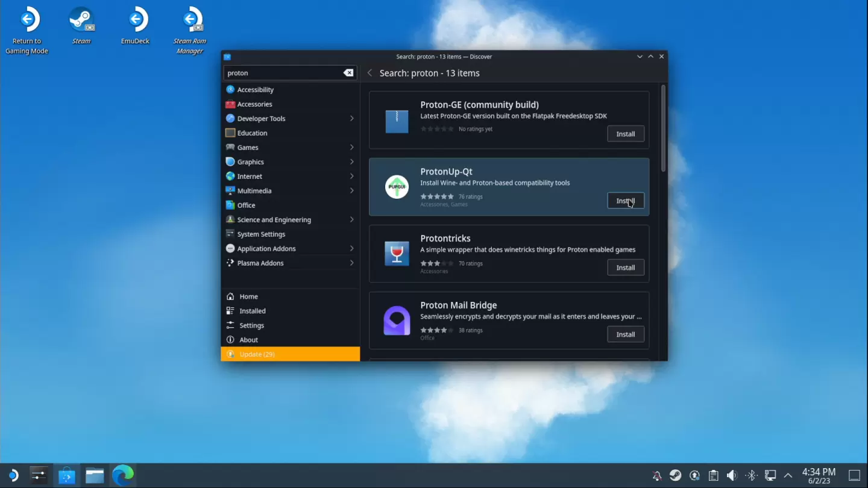Install Proton Mail Bridge
The height and width of the screenshot is (488, 868).
(625, 334)
